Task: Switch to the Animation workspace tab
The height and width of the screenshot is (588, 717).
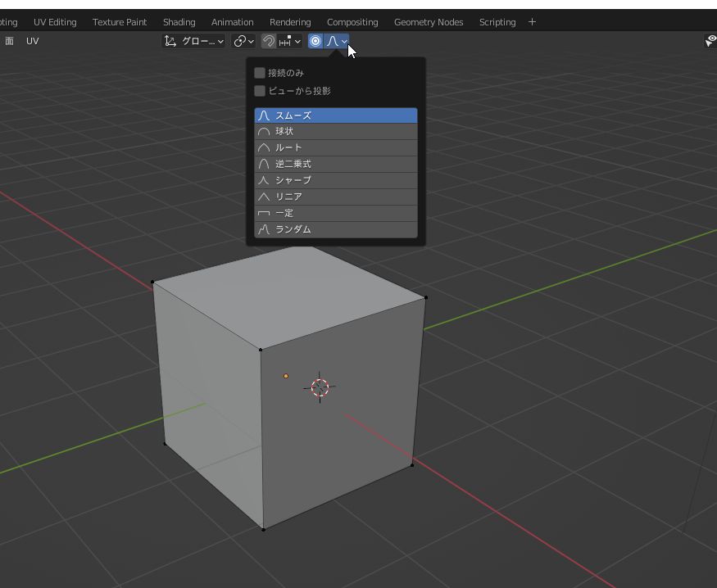Action: tap(232, 22)
